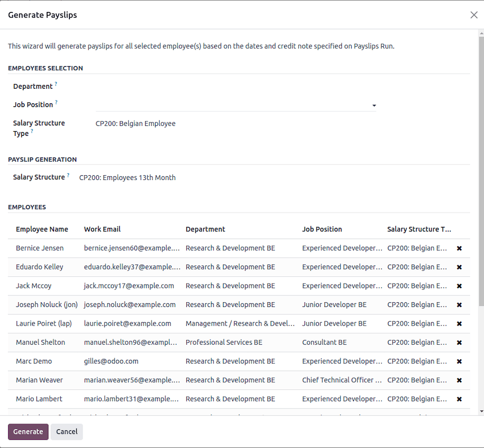Viewport: 484px width, 448px height.
Task: Delete Eduardo Kelley from employee list
Action: (x=459, y=267)
